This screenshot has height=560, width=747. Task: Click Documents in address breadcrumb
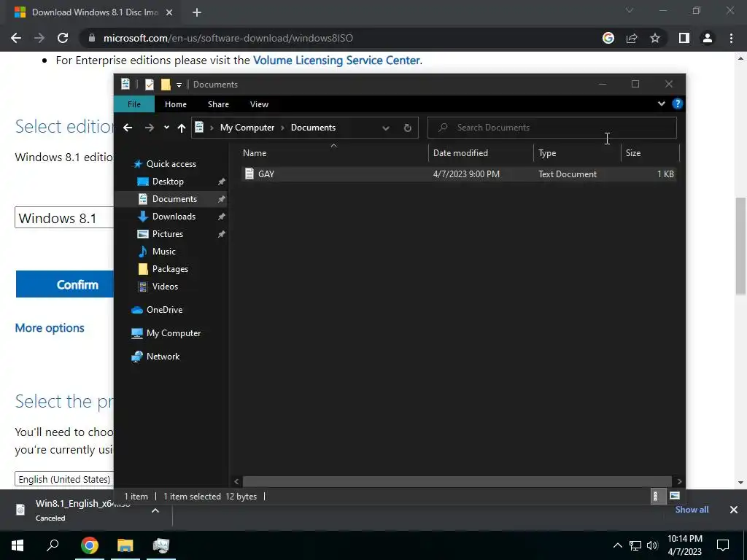(x=313, y=128)
